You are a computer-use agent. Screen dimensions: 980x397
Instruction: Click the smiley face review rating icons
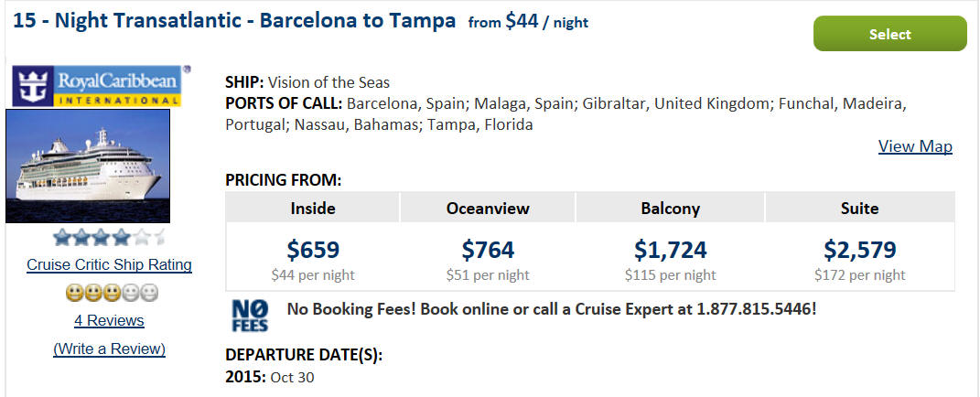112,292
